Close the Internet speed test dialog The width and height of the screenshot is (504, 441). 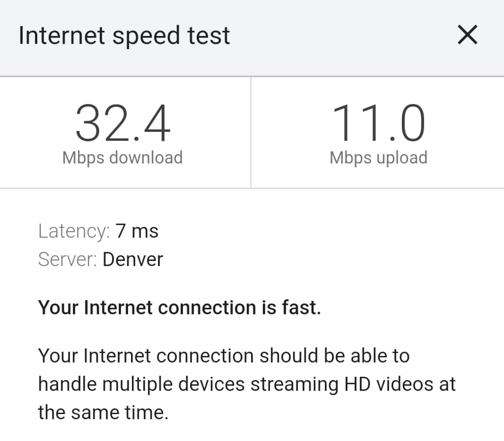[467, 35]
